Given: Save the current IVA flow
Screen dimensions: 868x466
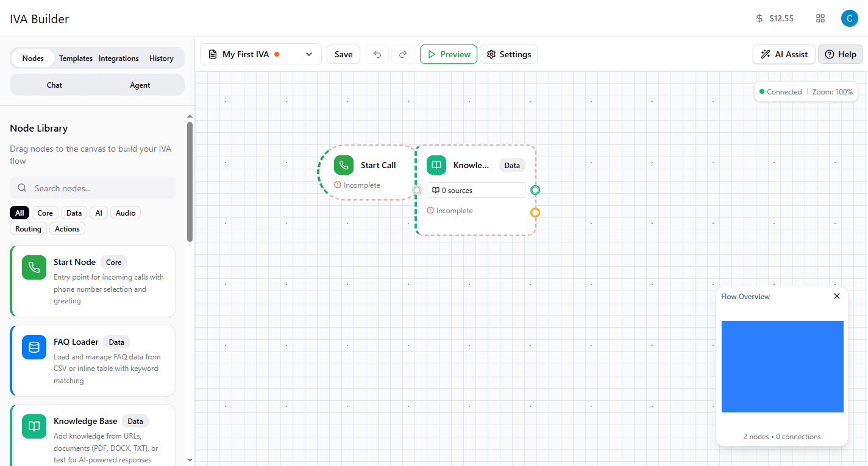Looking at the screenshot, I should coord(343,54).
